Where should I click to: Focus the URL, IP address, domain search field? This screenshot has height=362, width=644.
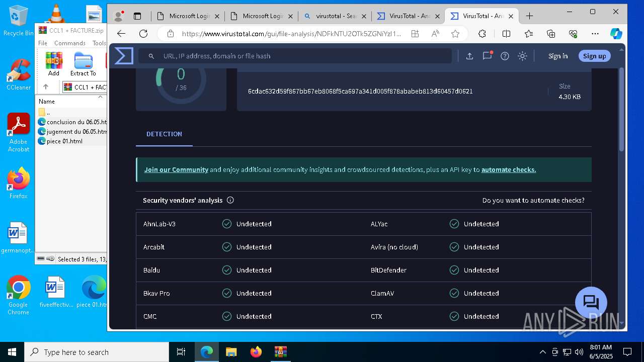coord(295,56)
